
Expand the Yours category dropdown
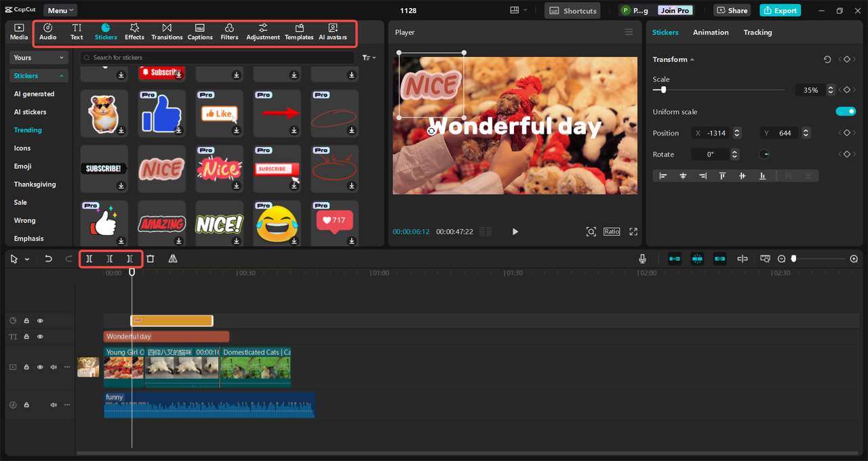click(x=39, y=58)
